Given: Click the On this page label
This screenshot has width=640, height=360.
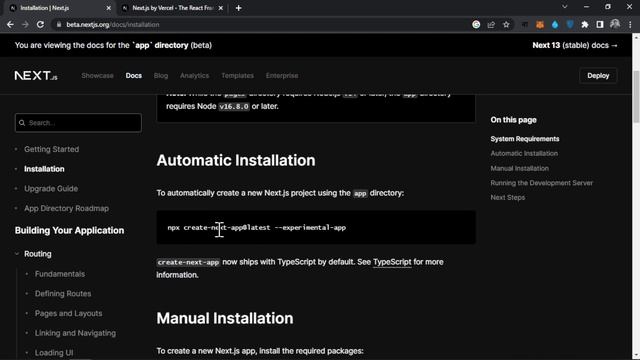Looking at the screenshot, I should (x=513, y=120).
